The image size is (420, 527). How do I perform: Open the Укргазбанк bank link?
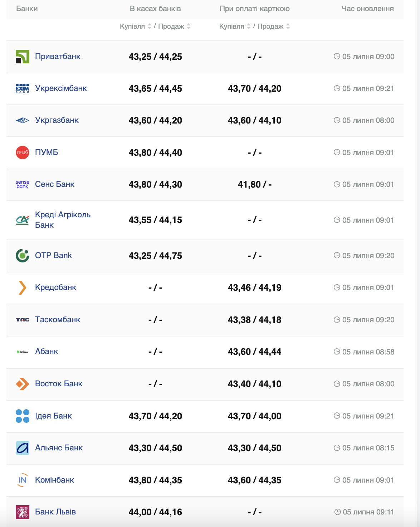coord(57,120)
